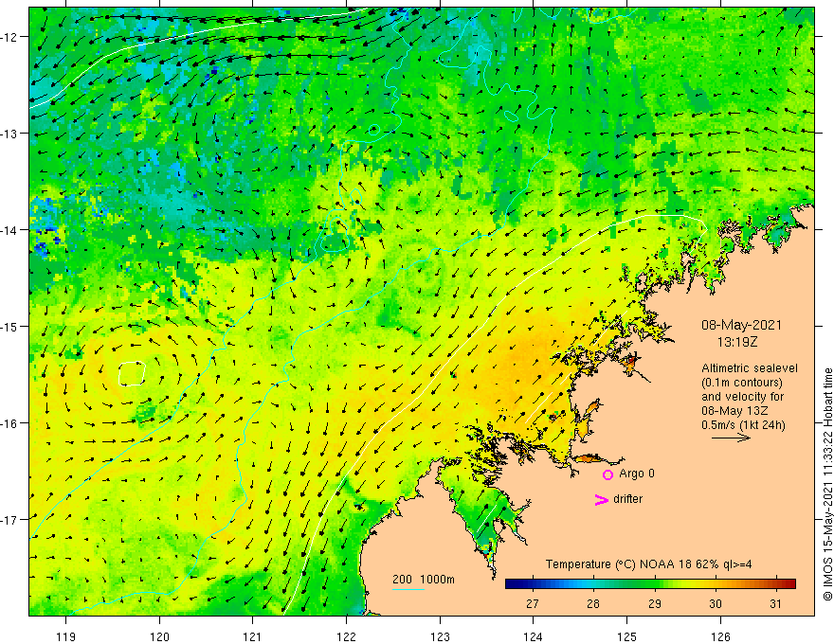Click the time text 13:19Z
The height and width of the screenshot is (644, 834).
click(737, 342)
